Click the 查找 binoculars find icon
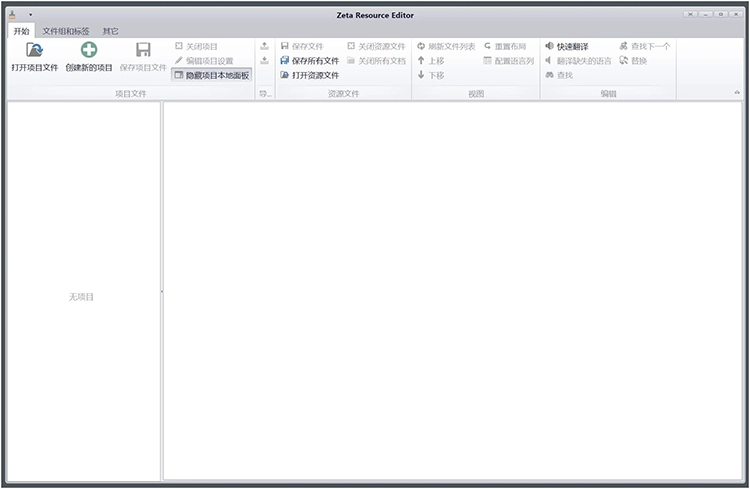Image resolution: width=750 pixels, height=489 pixels. pos(550,75)
